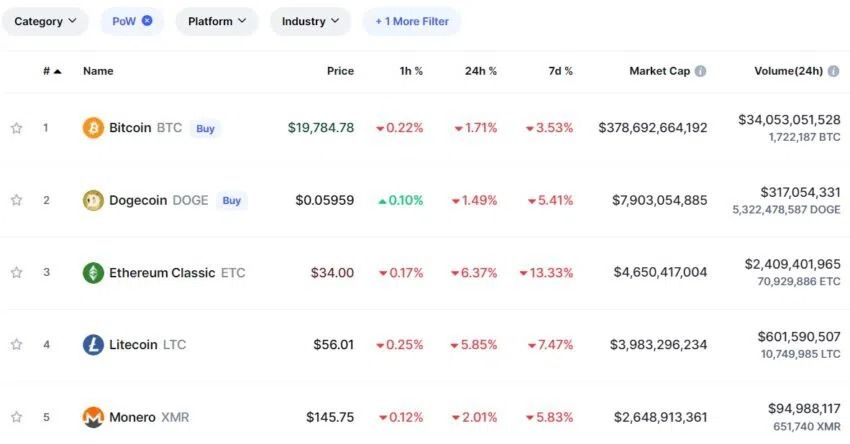Click the Buy button next to Bitcoin
The height and width of the screenshot is (444, 850).
205,128
